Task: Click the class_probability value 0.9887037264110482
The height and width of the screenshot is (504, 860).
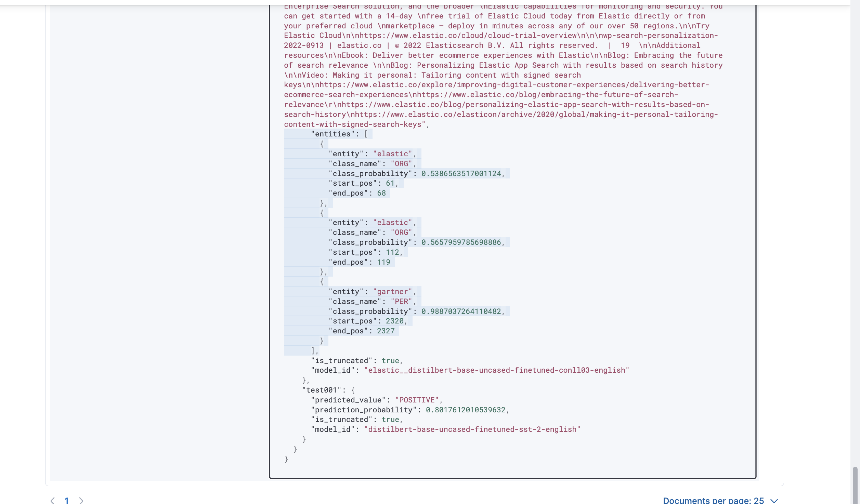Action: [461, 311]
